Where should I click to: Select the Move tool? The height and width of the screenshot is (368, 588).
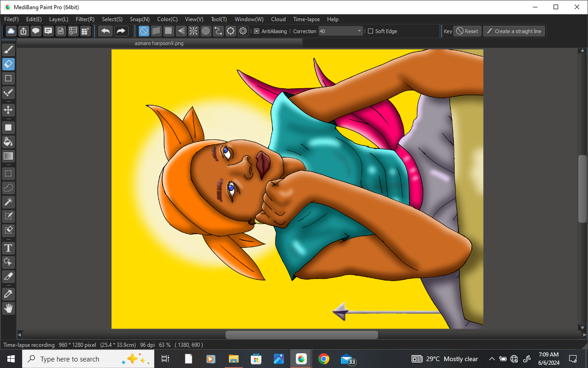coord(8,110)
